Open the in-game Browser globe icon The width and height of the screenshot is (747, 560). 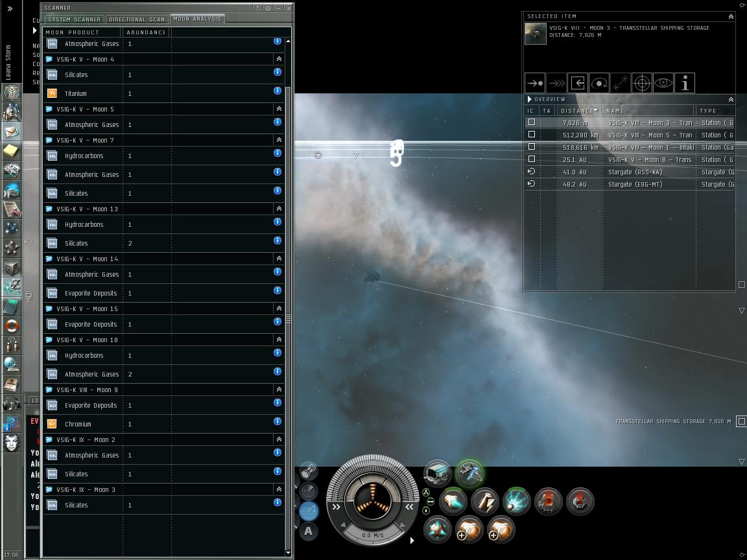pyautogui.click(x=12, y=365)
